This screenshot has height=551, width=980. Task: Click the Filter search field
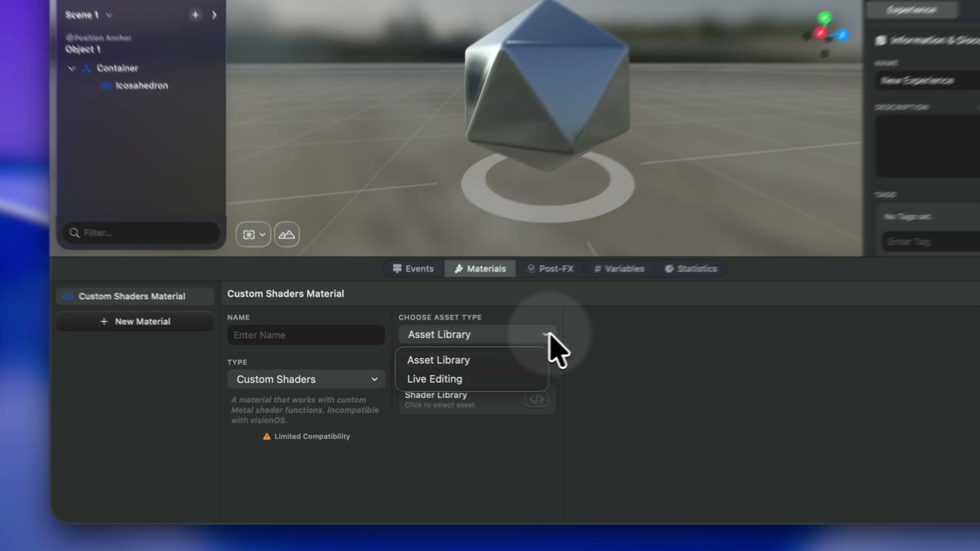(142, 233)
